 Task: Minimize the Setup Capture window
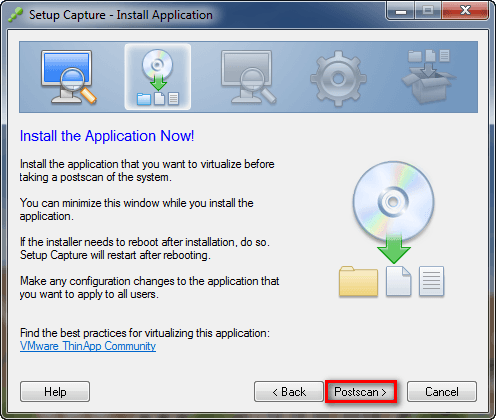pyautogui.click(x=401, y=11)
